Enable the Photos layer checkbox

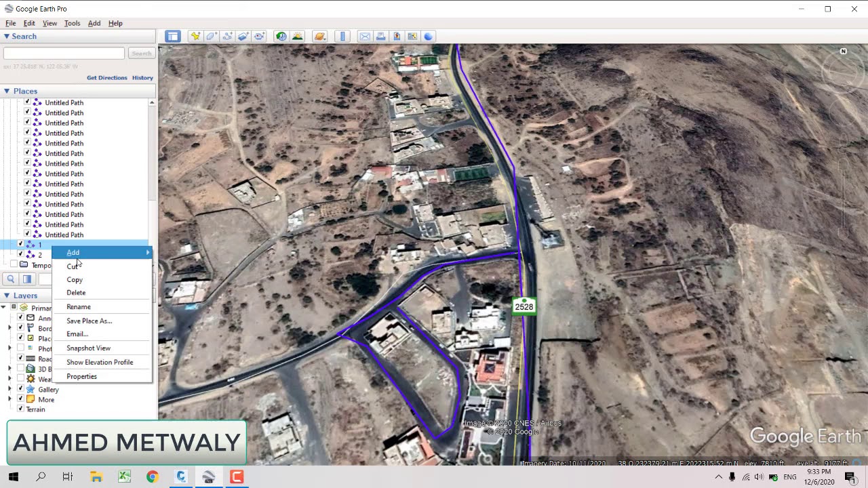pos(20,348)
